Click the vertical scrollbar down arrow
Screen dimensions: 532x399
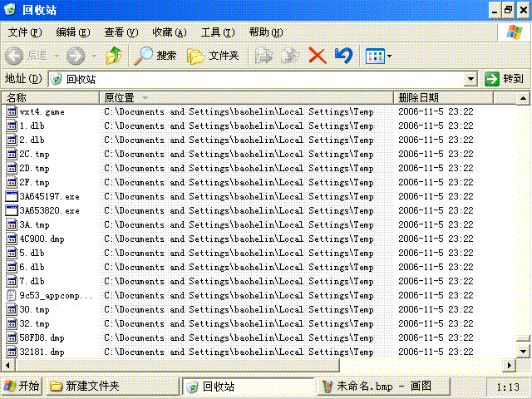coord(523,351)
